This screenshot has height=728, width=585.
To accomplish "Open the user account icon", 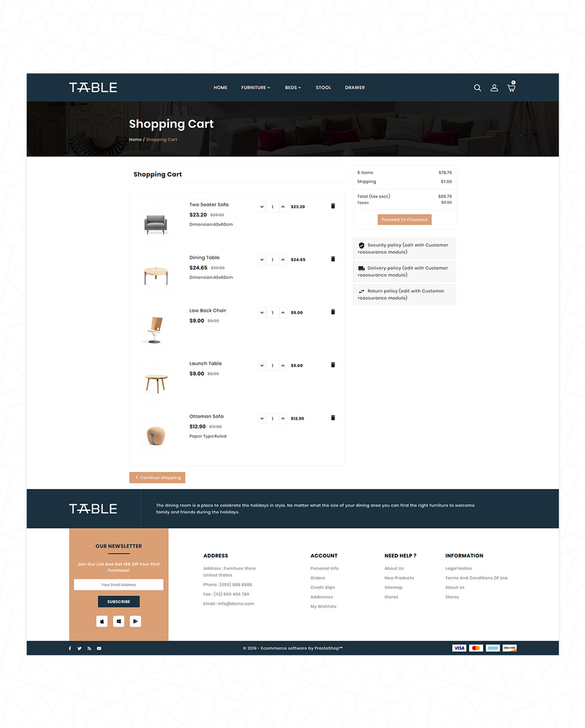I will tap(494, 88).
